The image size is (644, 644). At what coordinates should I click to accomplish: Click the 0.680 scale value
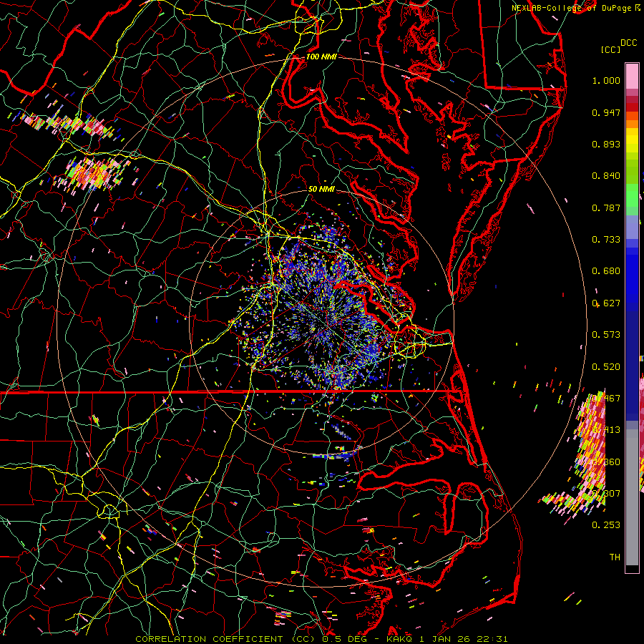coord(606,271)
